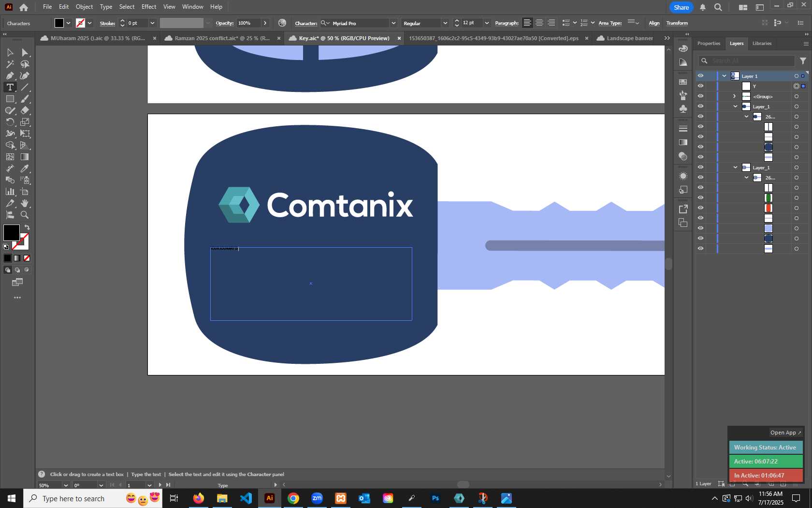Select the Rectangle tool
Screen dimensions: 812x508
click(10, 99)
